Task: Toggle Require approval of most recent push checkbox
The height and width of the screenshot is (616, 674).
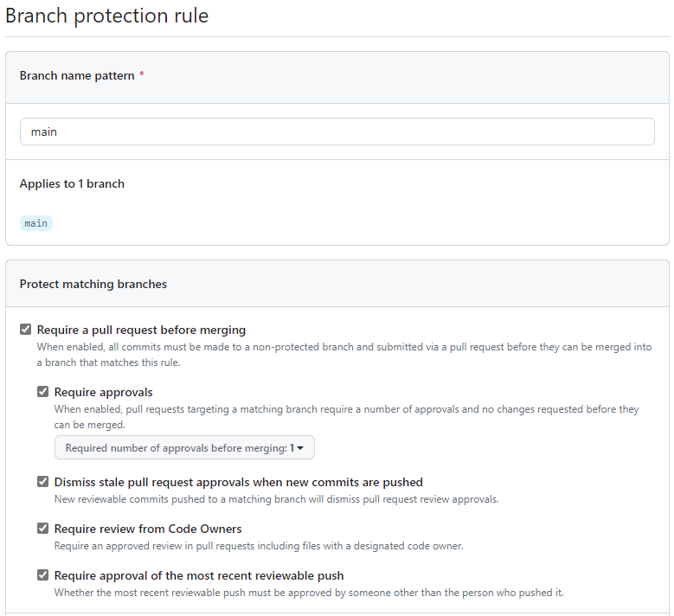Action: pyautogui.click(x=43, y=575)
